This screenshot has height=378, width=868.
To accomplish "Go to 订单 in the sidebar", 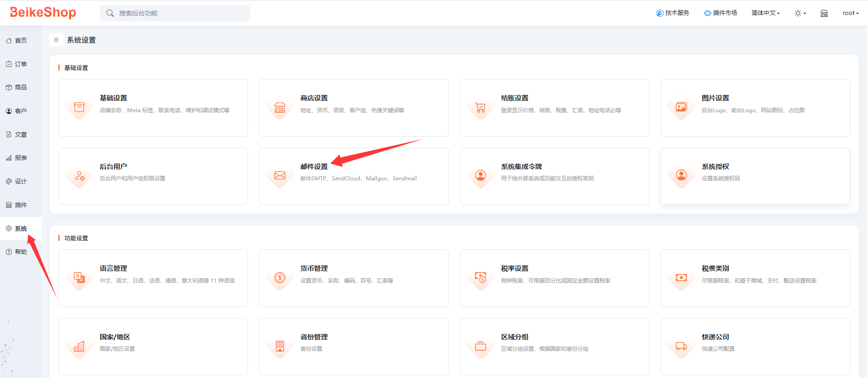I will coord(20,64).
